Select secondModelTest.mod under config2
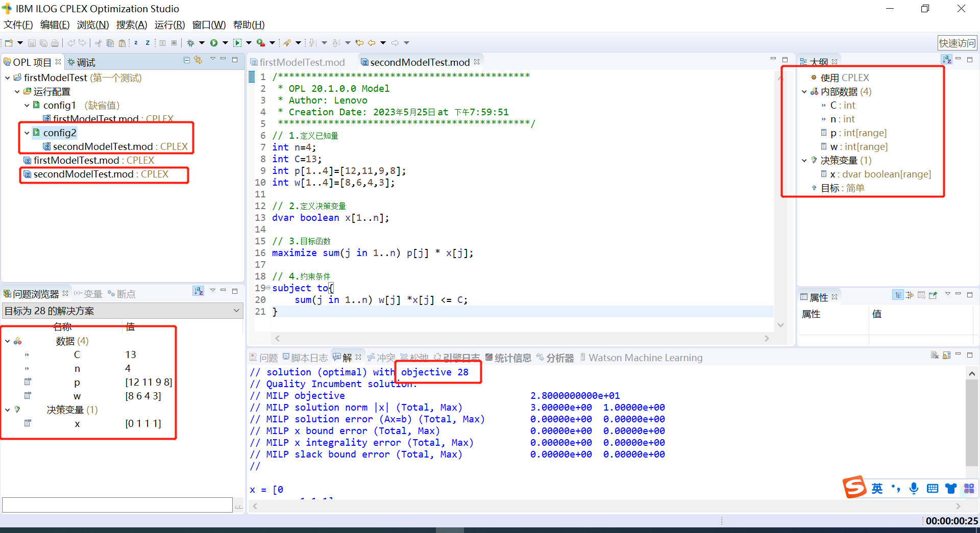Image resolution: width=980 pixels, height=533 pixels. 115,146
